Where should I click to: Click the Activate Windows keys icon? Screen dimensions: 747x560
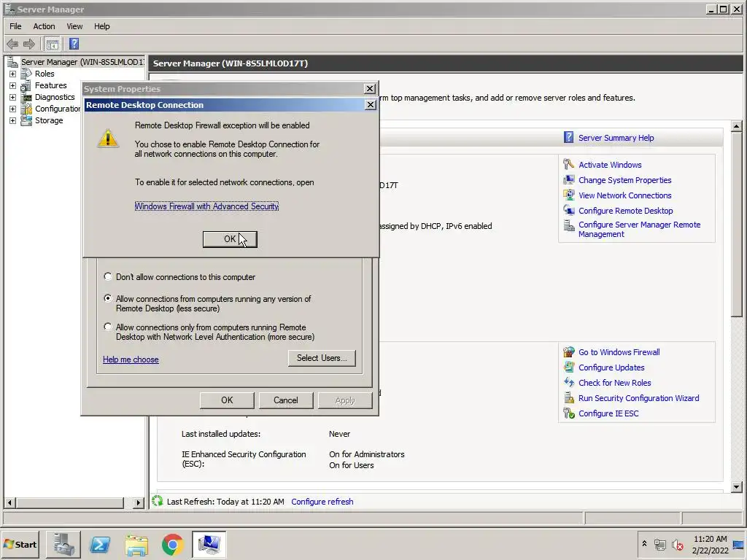pos(568,164)
